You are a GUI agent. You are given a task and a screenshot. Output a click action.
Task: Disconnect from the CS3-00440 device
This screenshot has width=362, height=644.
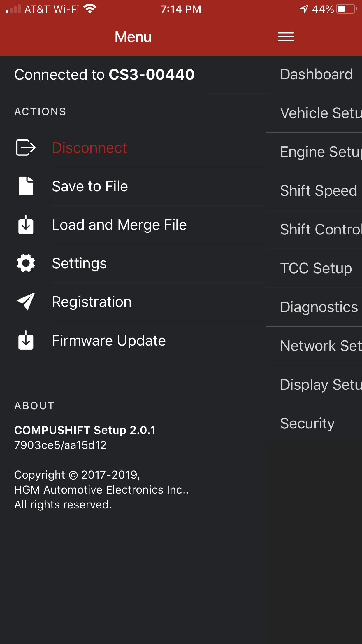click(89, 148)
